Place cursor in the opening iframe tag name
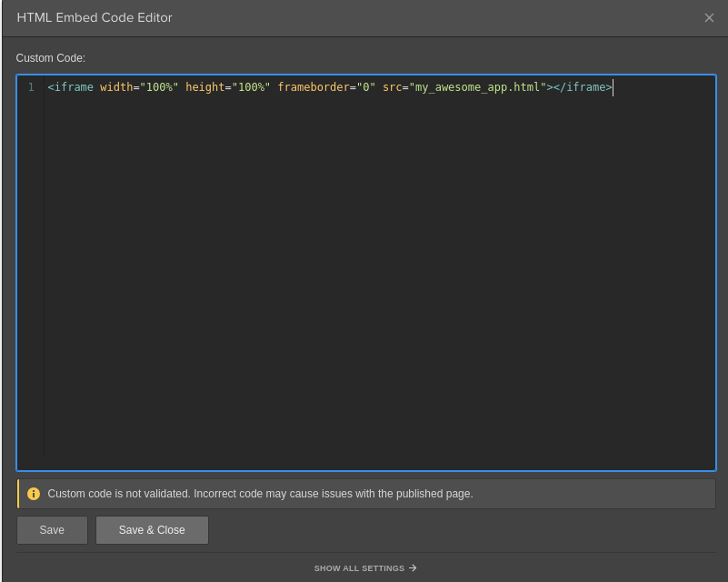 pos(74,87)
